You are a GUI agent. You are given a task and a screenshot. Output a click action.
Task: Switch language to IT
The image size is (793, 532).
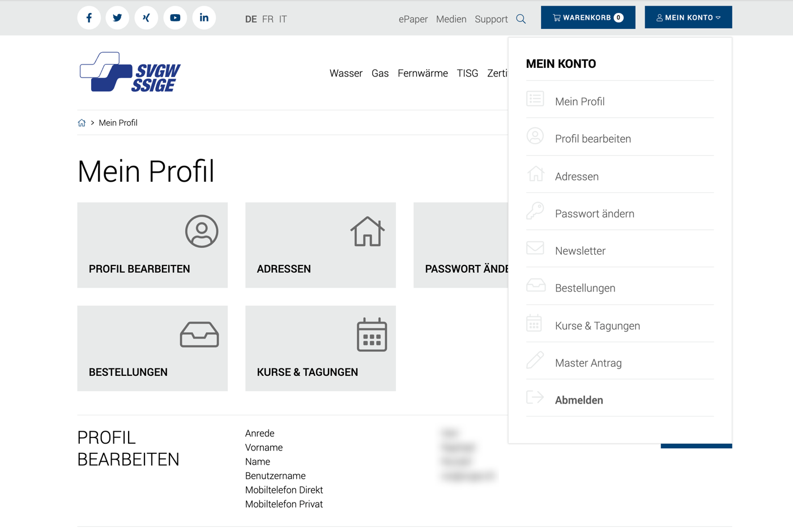coord(283,19)
